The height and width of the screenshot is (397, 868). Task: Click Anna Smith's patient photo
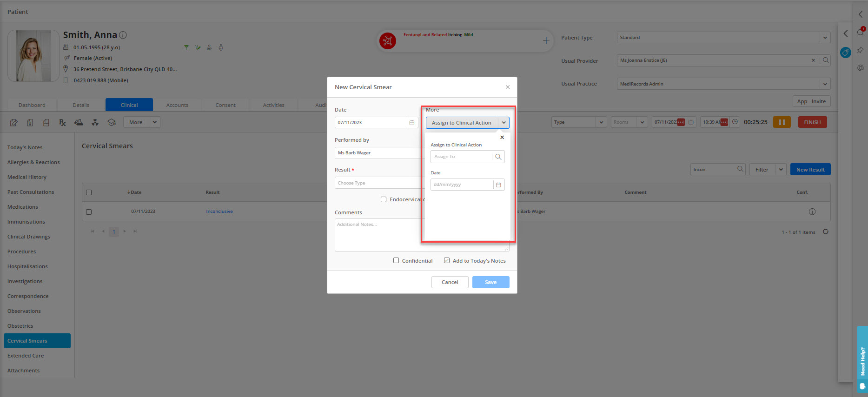pyautogui.click(x=33, y=56)
